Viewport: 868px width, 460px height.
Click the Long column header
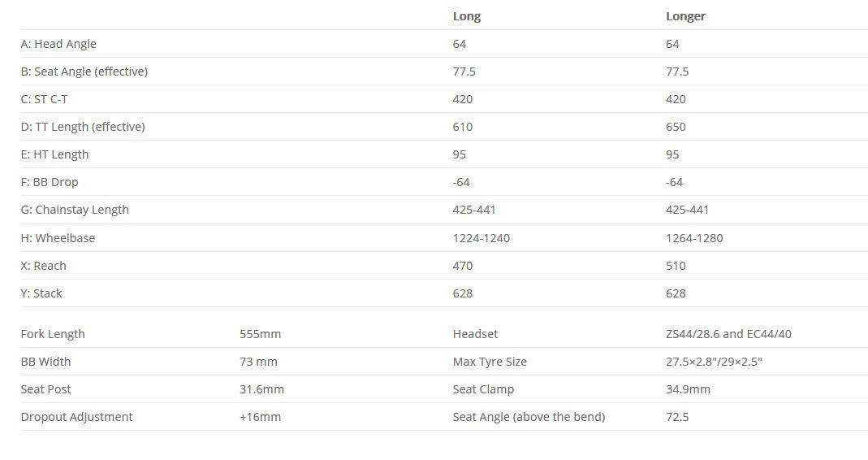click(x=467, y=16)
